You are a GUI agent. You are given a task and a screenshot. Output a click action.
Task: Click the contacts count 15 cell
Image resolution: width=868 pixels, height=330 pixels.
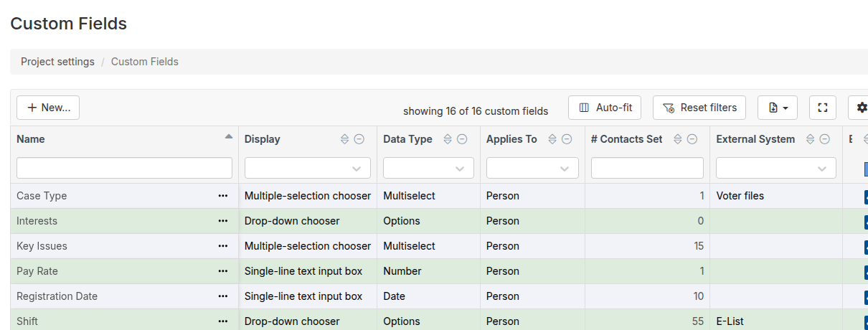pos(647,246)
